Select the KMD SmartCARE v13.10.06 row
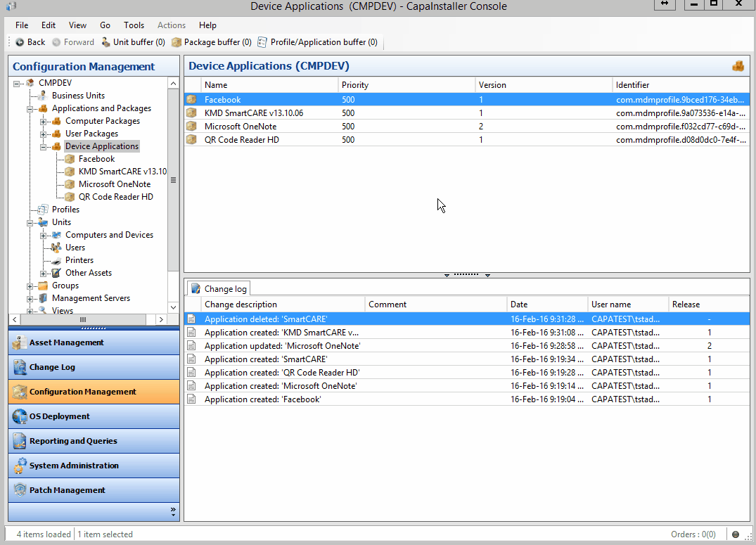 point(467,113)
